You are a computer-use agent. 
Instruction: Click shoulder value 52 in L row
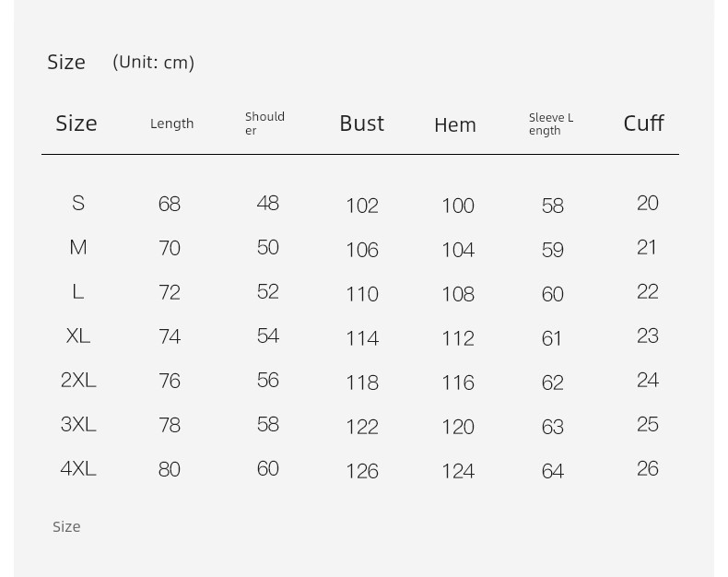click(268, 292)
